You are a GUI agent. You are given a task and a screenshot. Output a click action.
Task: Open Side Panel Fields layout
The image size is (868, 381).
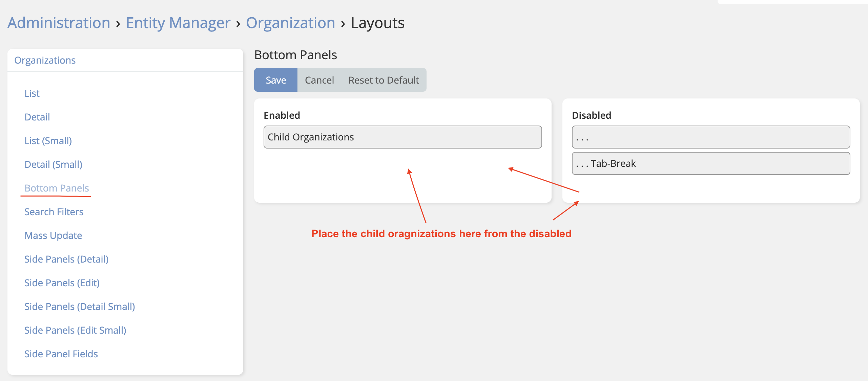coord(61,354)
